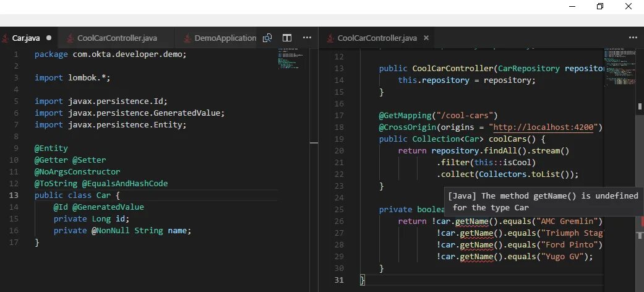Click "import lombok.*;" line

(72, 77)
